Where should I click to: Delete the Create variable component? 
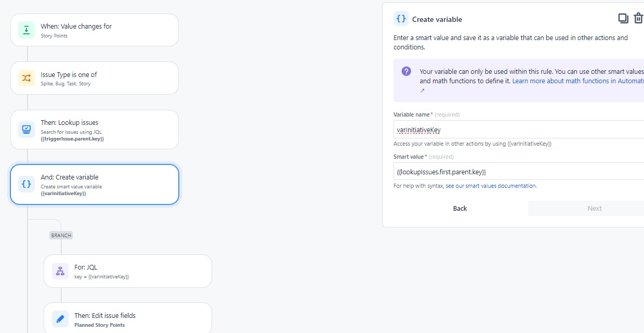(638, 18)
